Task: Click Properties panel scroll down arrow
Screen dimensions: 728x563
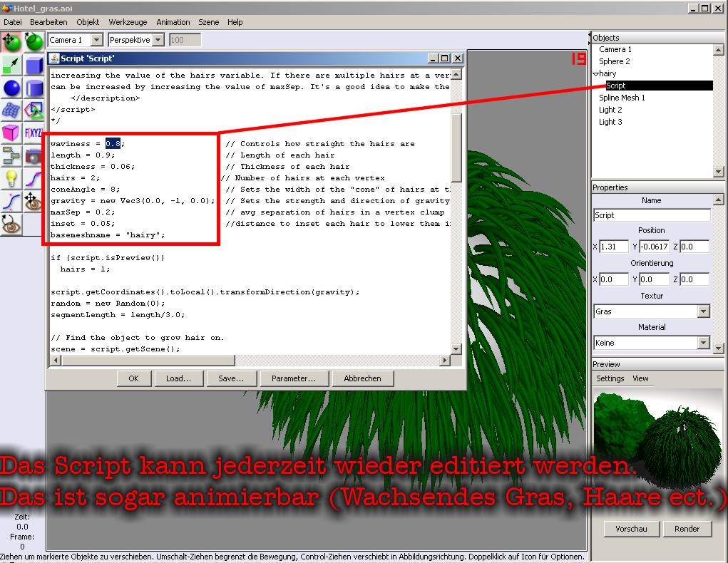Action: (x=718, y=348)
